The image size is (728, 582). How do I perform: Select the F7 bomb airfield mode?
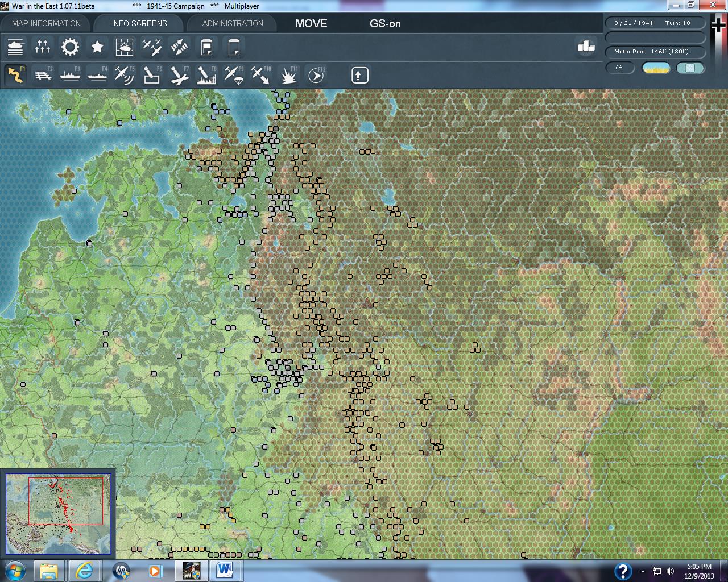(179, 75)
